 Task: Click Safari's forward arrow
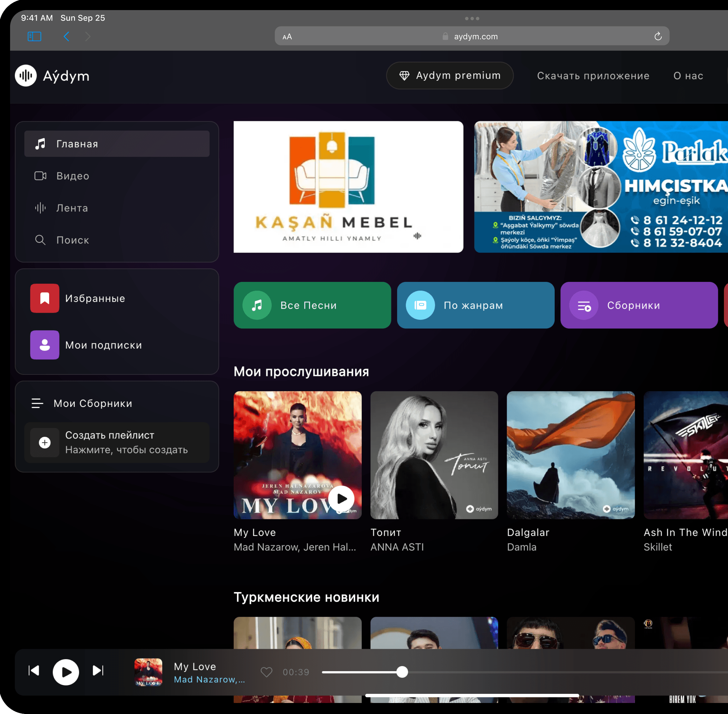coord(88,36)
